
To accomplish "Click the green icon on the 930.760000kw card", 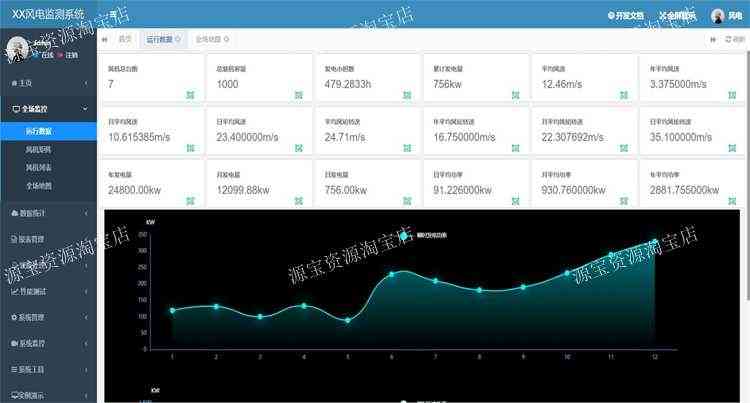I will (x=624, y=201).
